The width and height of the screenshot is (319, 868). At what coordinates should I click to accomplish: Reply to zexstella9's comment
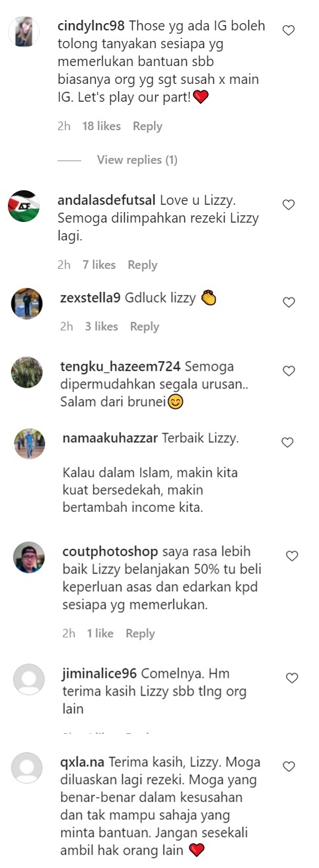(145, 326)
